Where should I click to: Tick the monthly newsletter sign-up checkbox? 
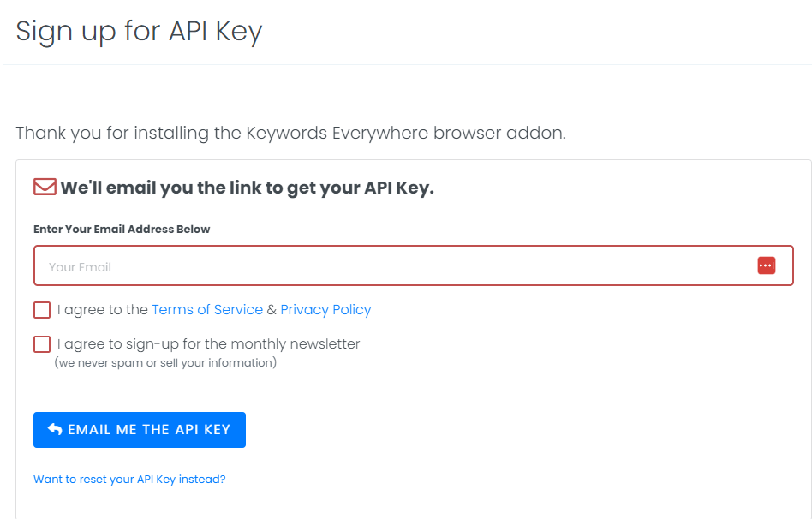point(42,344)
